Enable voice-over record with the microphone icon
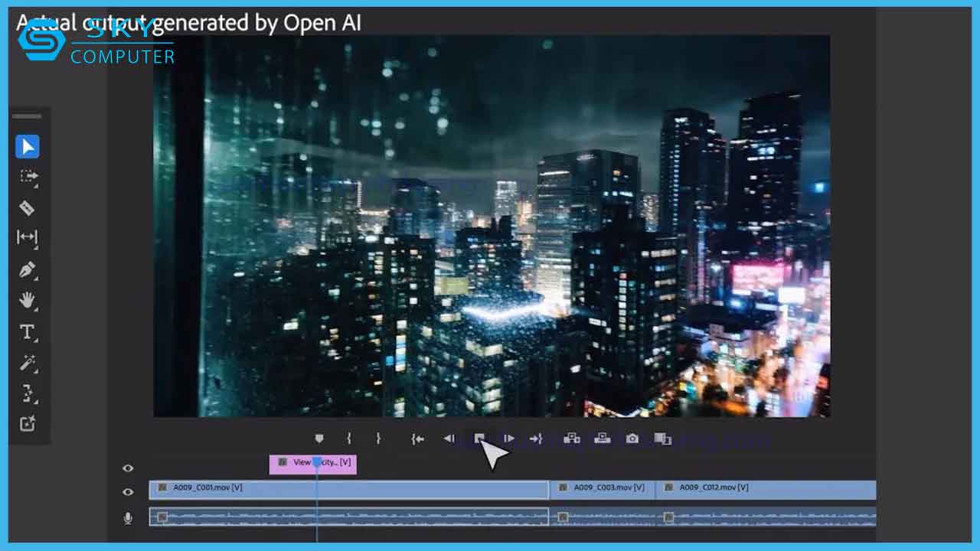This screenshot has height=551, width=980. tap(128, 518)
